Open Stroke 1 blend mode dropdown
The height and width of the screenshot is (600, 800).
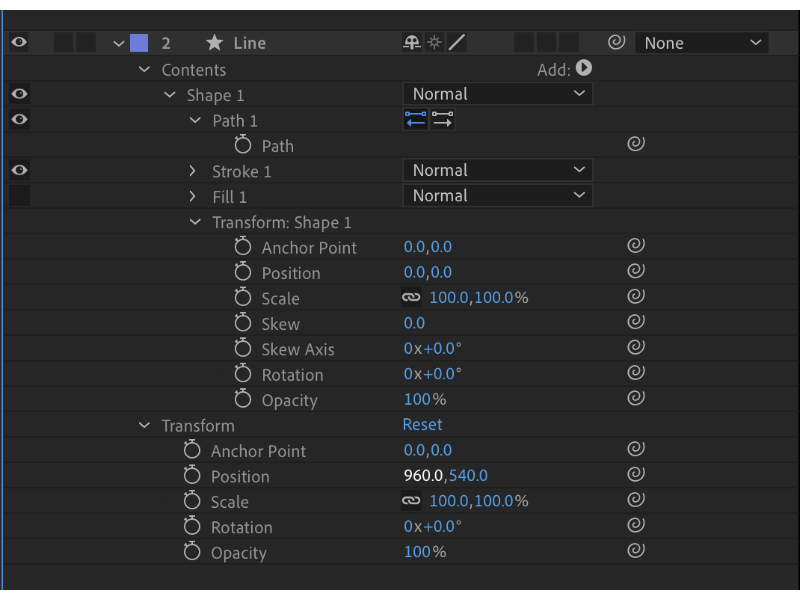coord(497,170)
